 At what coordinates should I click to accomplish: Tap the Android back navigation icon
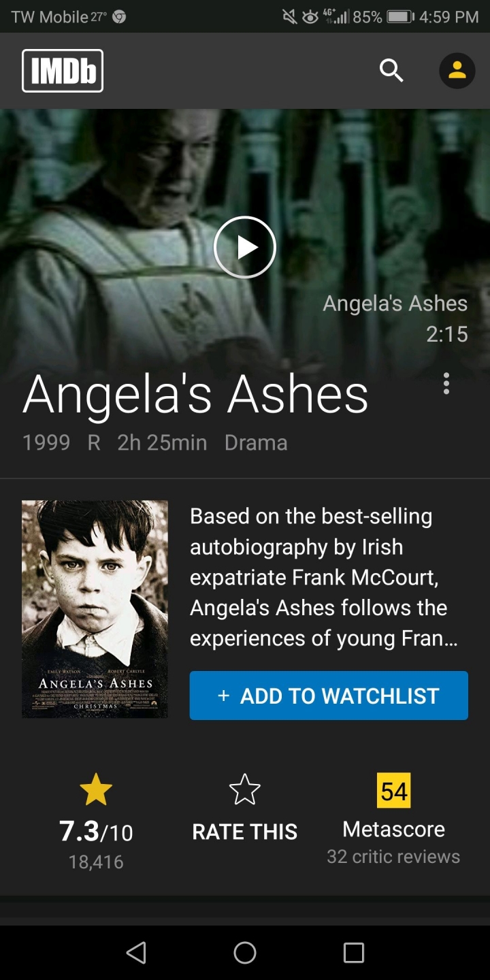(x=136, y=953)
